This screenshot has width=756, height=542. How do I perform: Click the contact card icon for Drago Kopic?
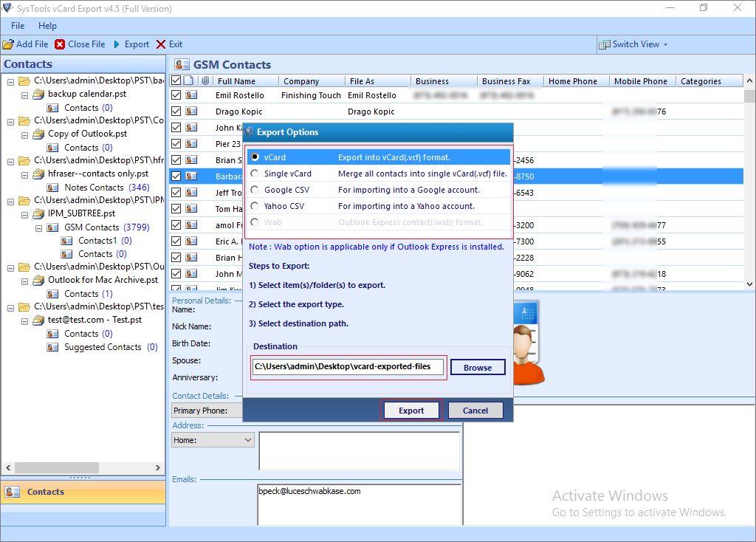click(x=191, y=112)
